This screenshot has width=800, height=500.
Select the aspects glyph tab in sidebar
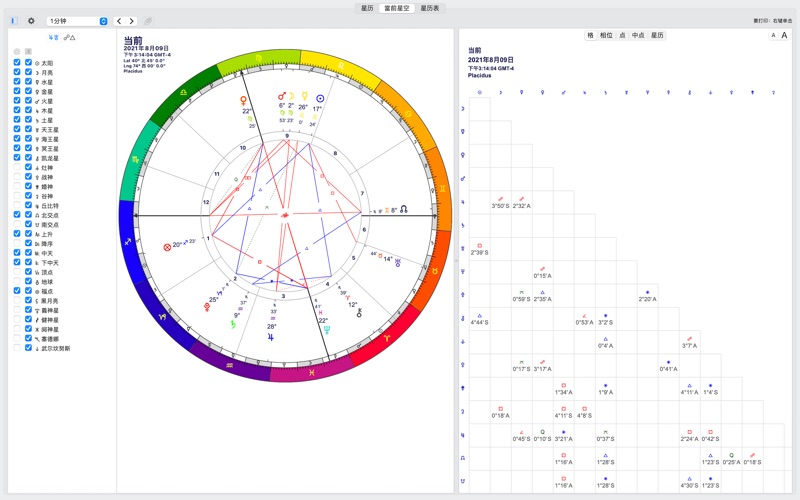tap(69, 38)
